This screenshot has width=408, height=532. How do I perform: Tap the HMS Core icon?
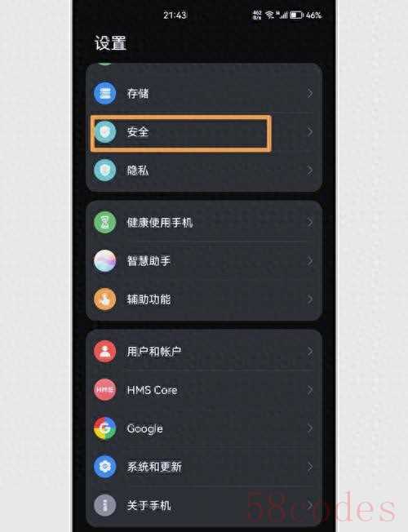click(x=105, y=390)
